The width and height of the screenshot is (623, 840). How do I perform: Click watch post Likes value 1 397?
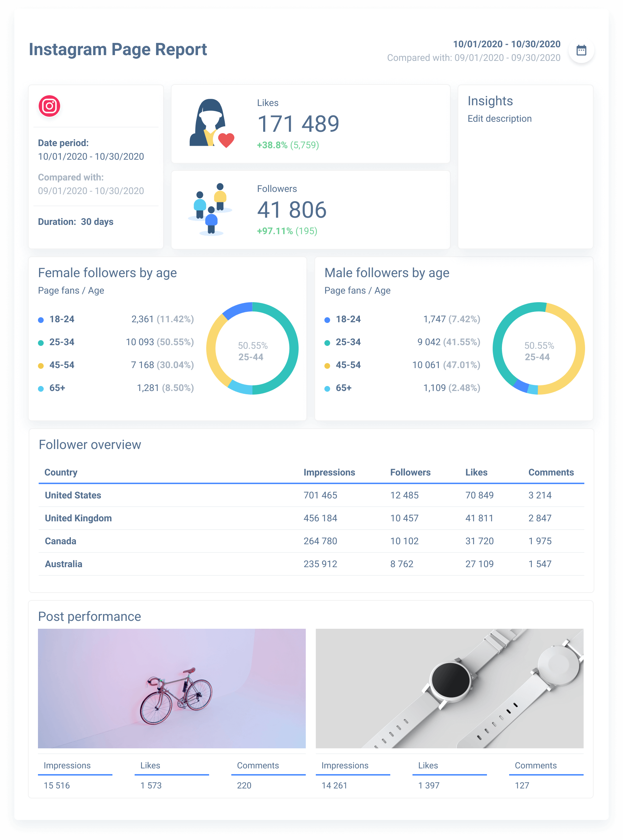click(429, 786)
